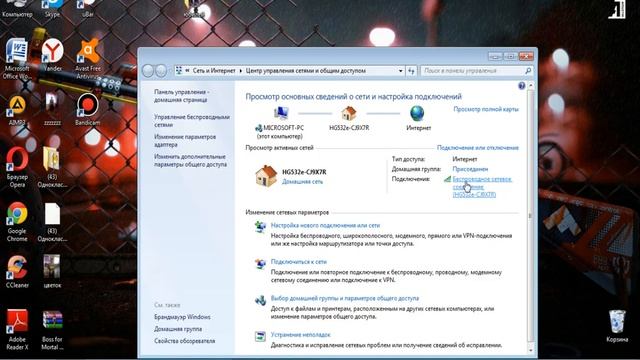Launch Yandex browser desktop icon
This screenshot has height=360, width=640.
(52, 55)
